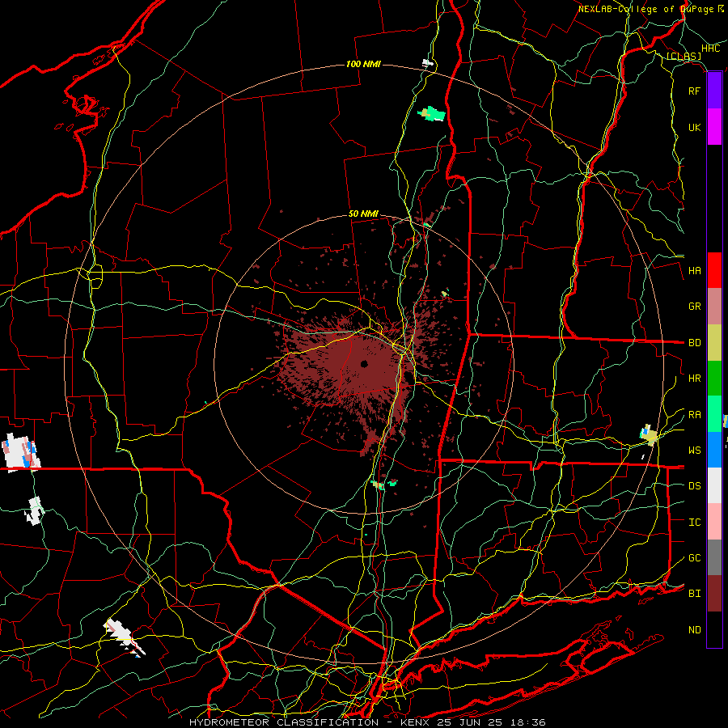Click the IC light pink legend swatch
Screen dimensions: 728x728
tap(714, 522)
